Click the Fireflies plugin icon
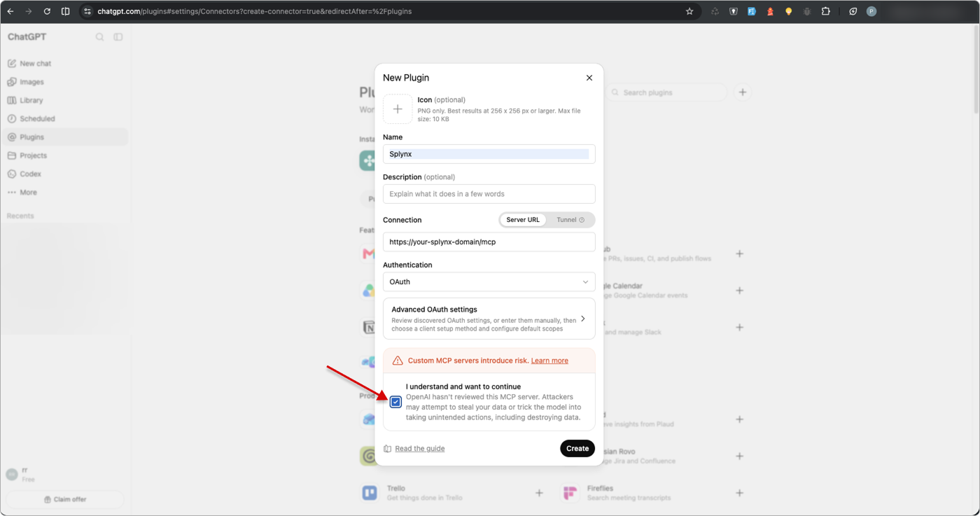Image resolution: width=980 pixels, height=516 pixels. [x=570, y=493]
